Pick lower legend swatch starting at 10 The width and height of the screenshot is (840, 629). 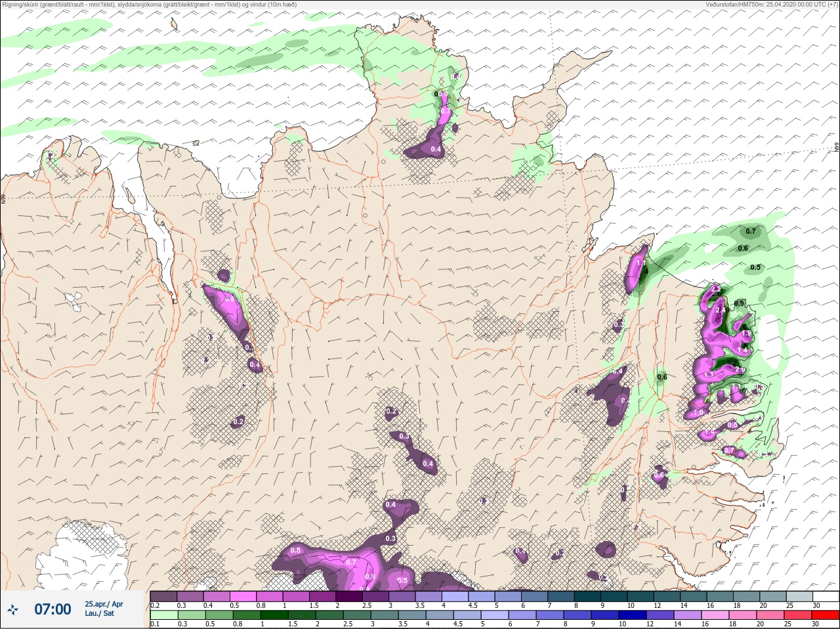pyautogui.click(x=633, y=615)
